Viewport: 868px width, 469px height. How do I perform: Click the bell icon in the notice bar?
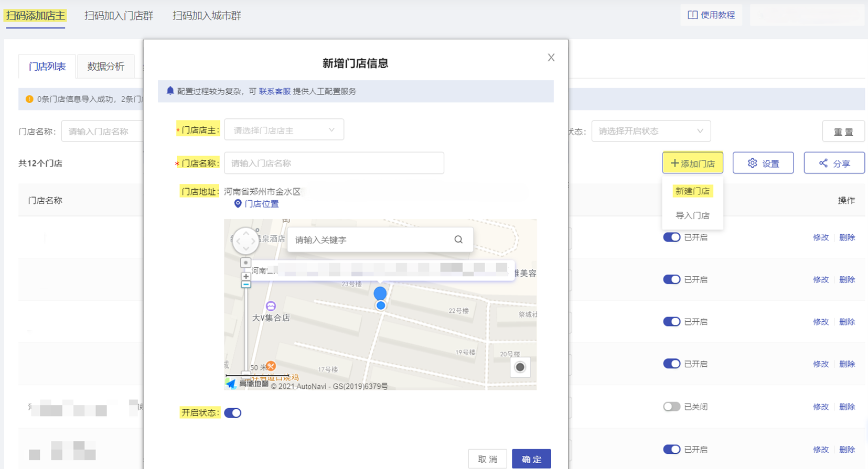pos(170,91)
